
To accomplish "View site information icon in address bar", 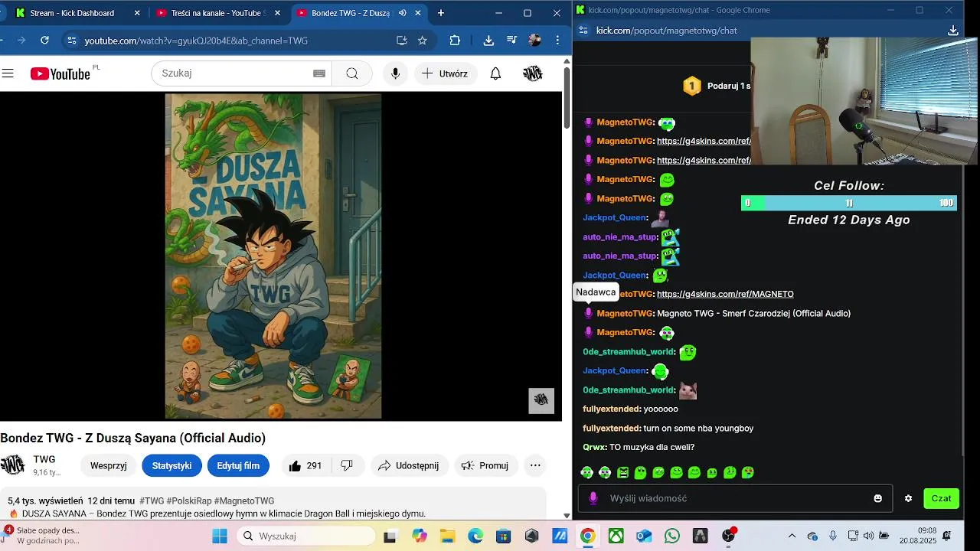I will click(x=71, y=41).
